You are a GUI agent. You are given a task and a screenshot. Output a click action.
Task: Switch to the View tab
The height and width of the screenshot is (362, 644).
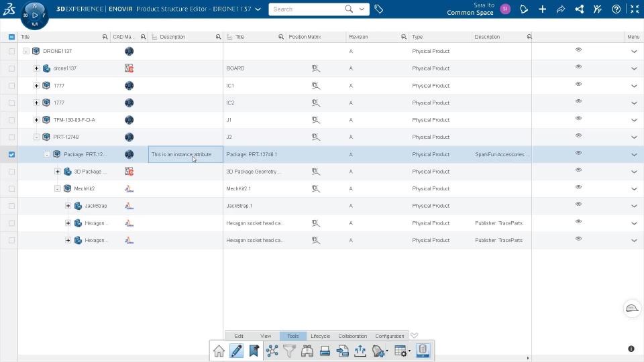(266, 336)
